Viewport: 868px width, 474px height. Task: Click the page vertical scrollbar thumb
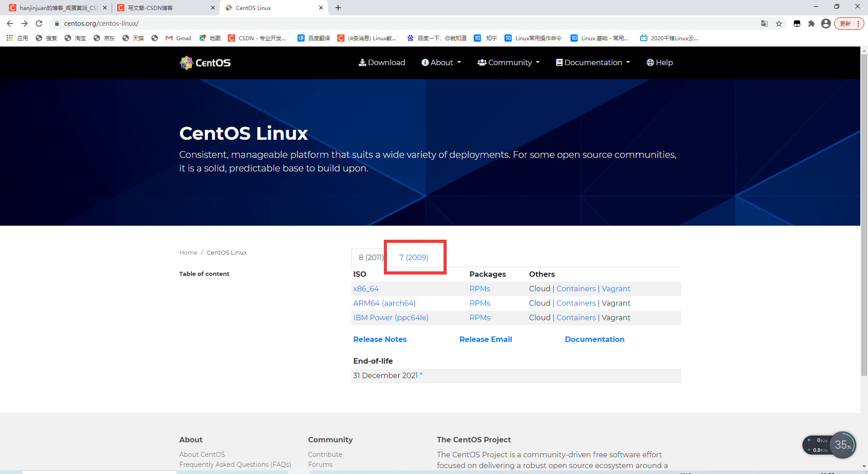864,215
